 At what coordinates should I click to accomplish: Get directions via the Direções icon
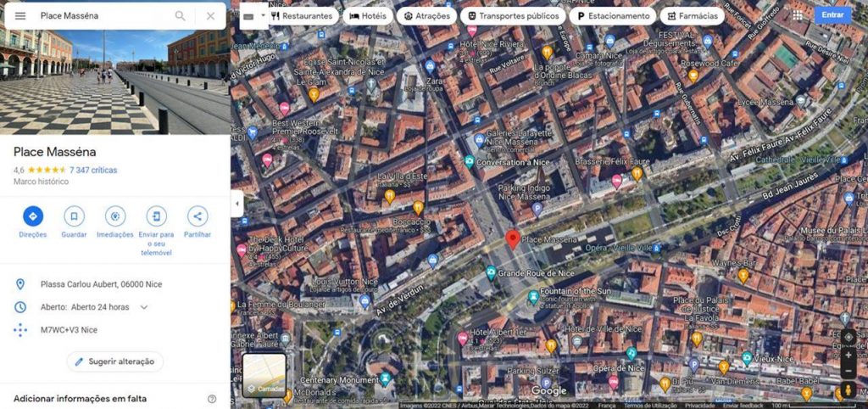[x=33, y=216]
